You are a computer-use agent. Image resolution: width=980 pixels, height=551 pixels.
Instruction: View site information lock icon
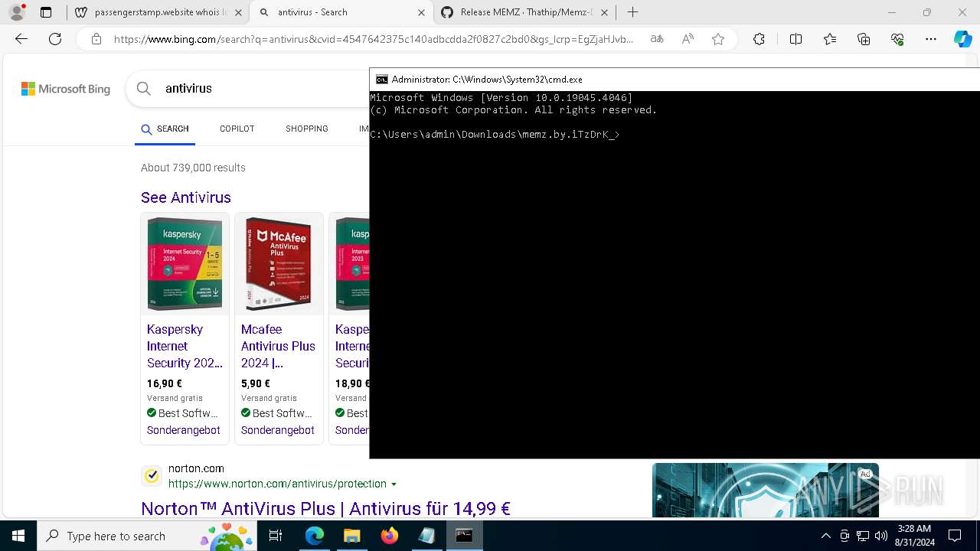[x=96, y=40]
